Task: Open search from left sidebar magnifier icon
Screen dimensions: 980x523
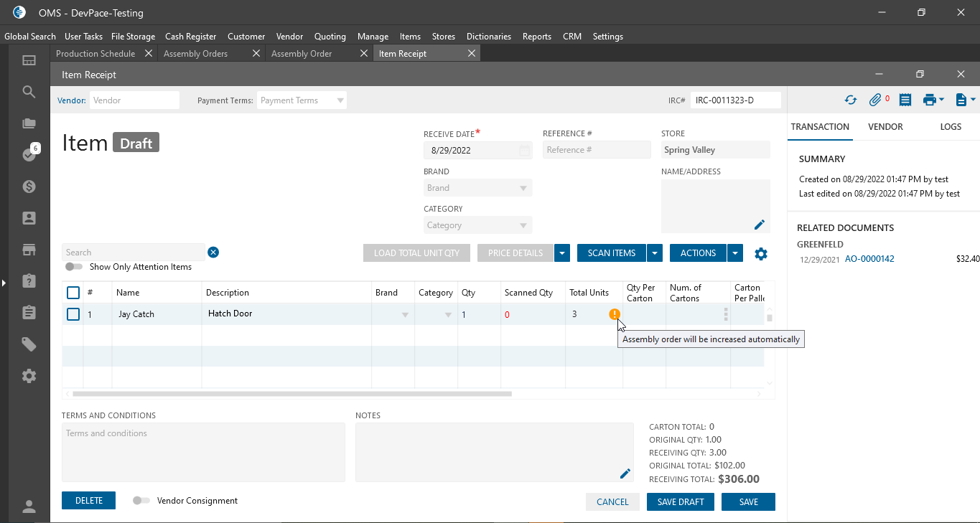Action: tap(29, 92)
